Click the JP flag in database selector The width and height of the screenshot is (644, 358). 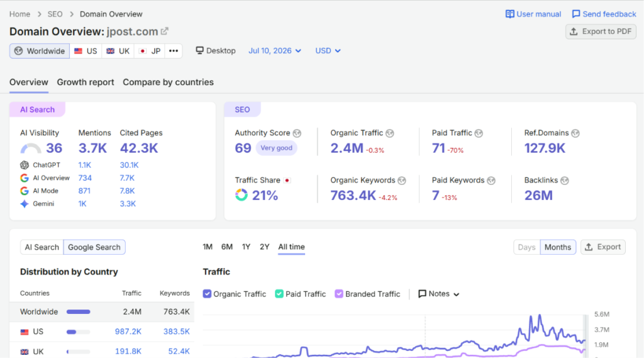click(x=143, y=51)
